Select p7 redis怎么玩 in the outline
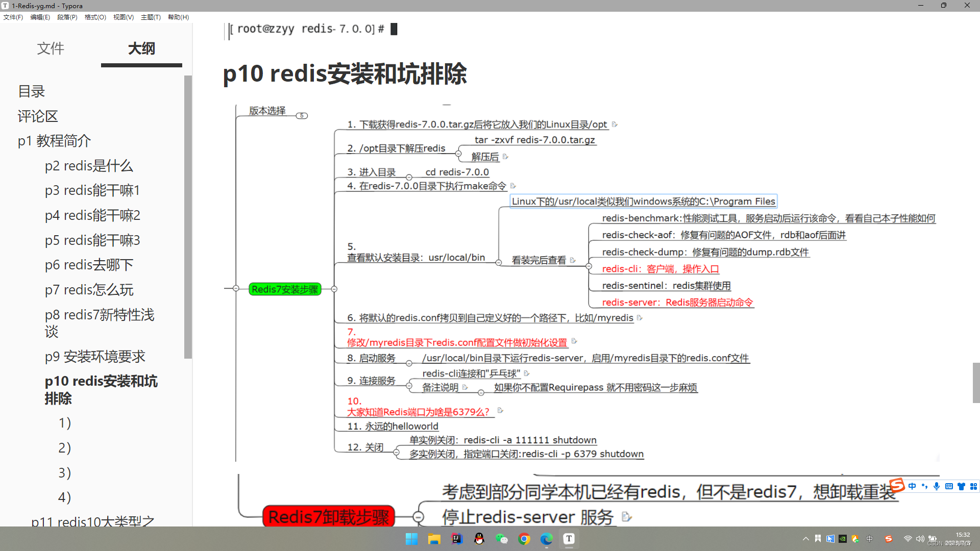 [89, 290]
